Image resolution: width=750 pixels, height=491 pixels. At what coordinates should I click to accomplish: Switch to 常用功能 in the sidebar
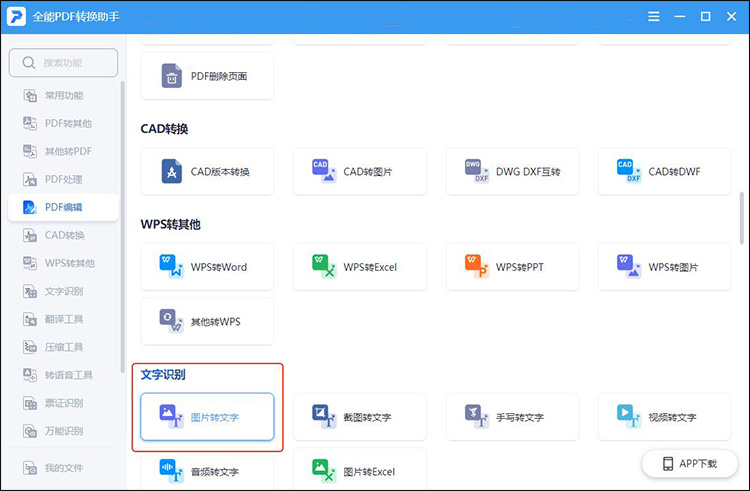(x=63, y=96)
